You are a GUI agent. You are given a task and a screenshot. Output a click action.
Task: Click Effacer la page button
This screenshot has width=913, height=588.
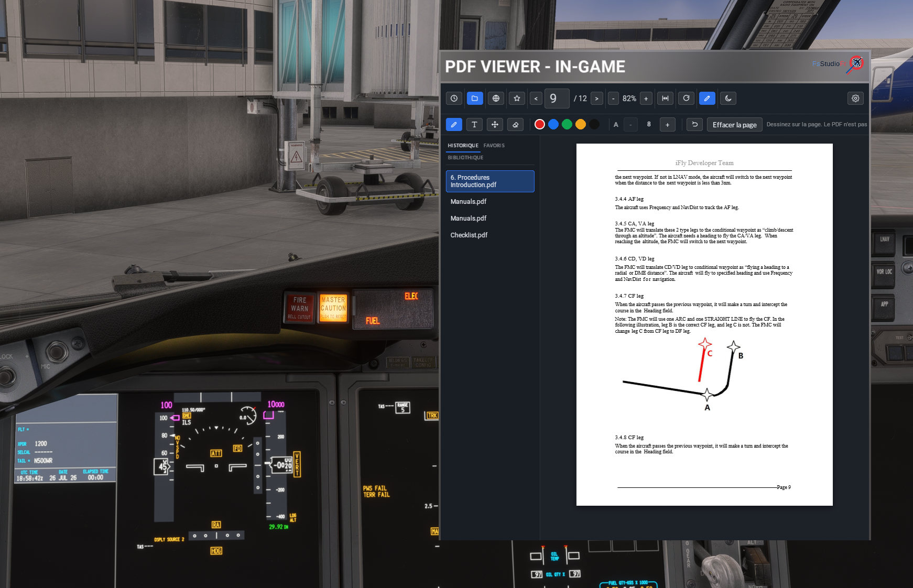point(734,125)
